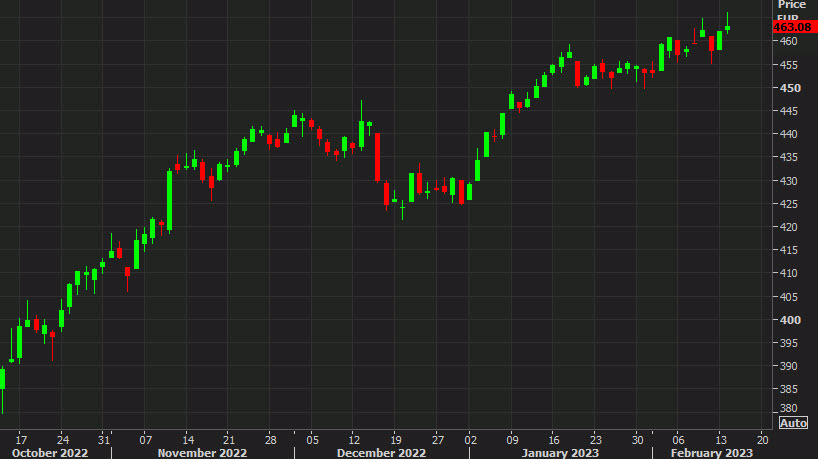
Task: Click date tick 24 on time axis
Action: (x=63, y=440)
